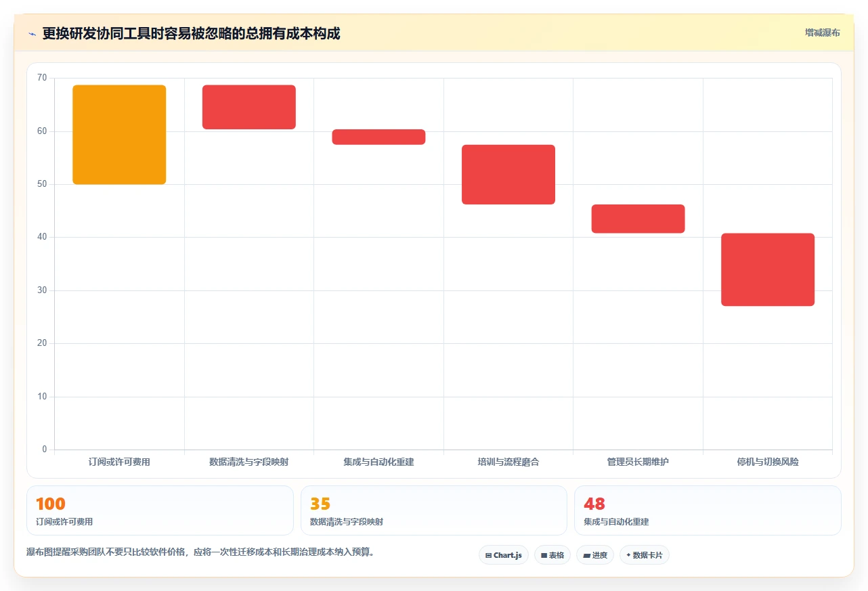
Task: Click the red 培训与流程磨合 bar
Action: coord(508,175)
